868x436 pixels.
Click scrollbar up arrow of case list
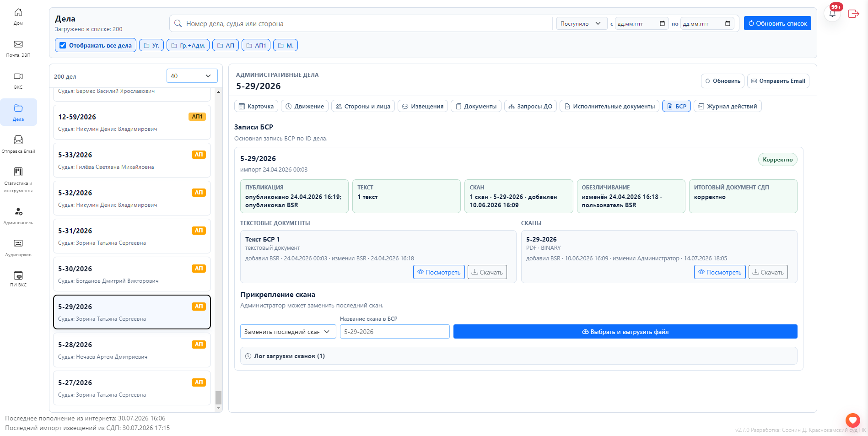(218, 92)
